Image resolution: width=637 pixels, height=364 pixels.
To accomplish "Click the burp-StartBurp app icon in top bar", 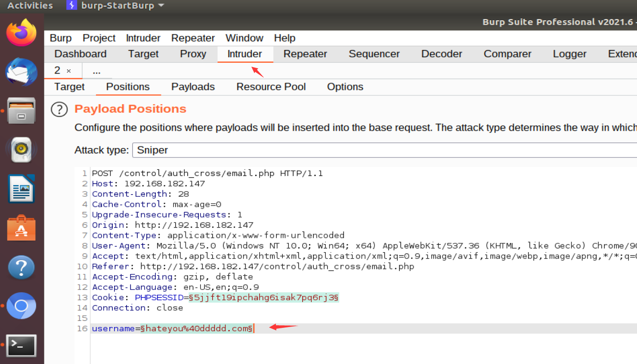I will click(71, 5).
